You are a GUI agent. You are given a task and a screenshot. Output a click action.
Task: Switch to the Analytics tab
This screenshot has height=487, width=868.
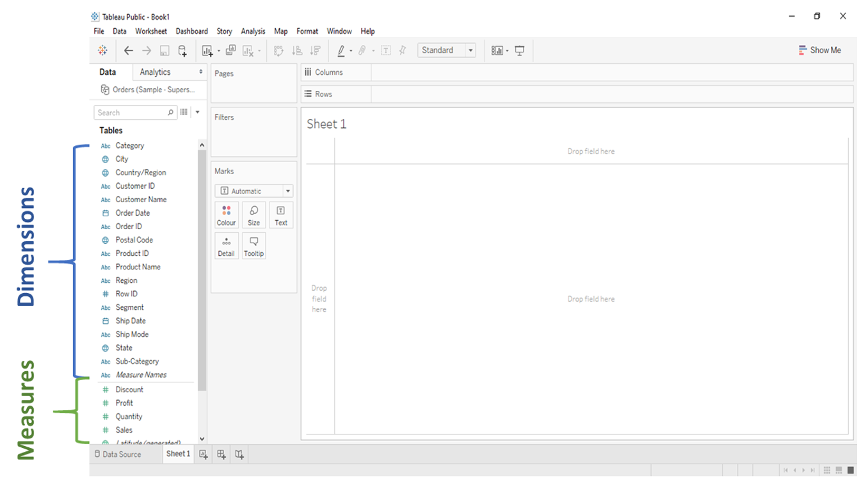tap(156, 72)
